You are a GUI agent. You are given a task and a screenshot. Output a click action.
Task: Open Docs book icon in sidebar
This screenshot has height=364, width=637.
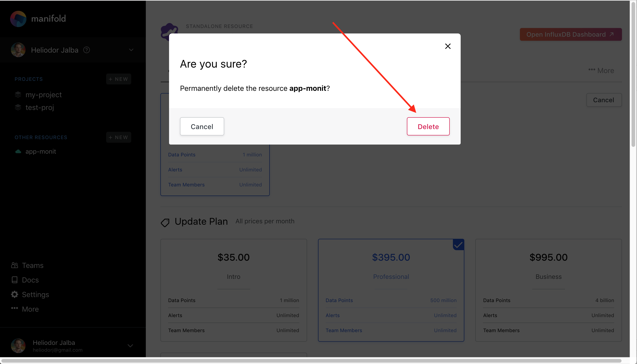pos(15,280)
